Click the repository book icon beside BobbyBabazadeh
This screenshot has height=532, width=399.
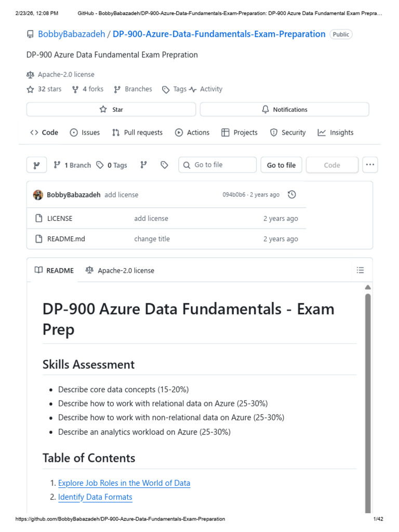tap(30, 34)
